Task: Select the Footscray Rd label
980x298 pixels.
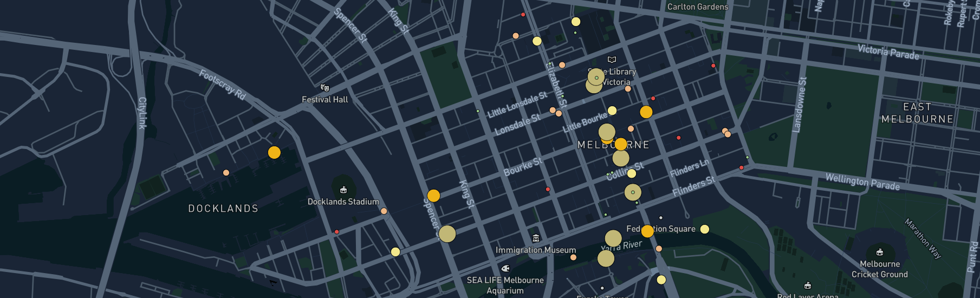Action: (x=223, y=85)
